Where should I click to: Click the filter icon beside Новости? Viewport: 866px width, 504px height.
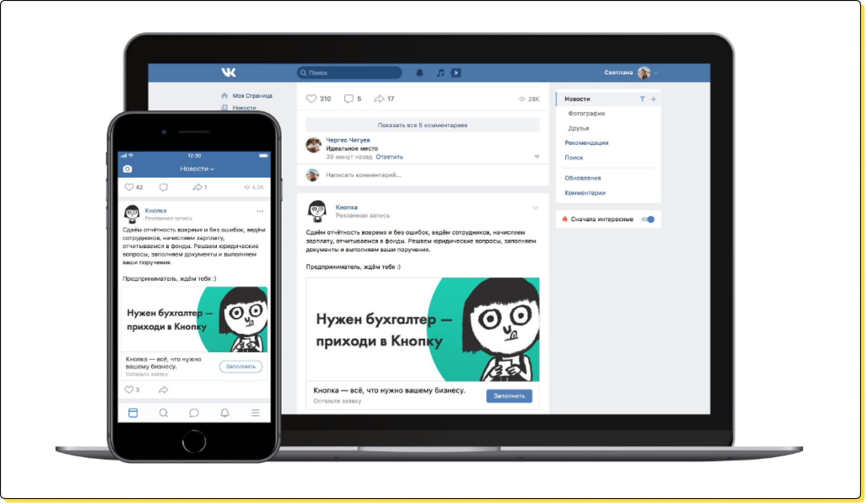point(642,99)
